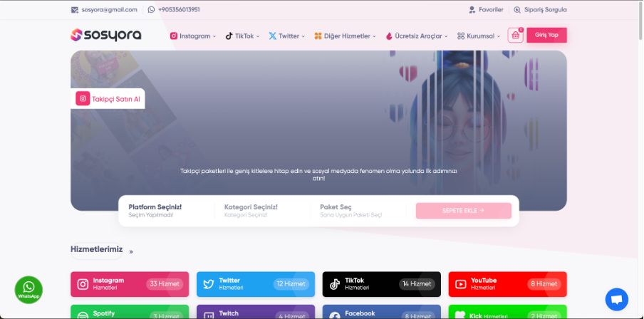The height and width of the screenshot is (319, 644).
Task: Open the Twitter Hizmetleri card
Action: 256,284
